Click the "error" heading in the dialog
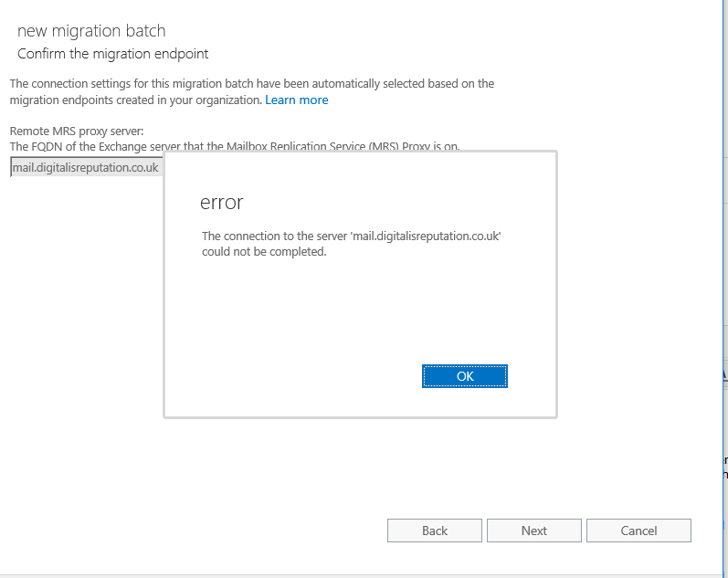Screen dimensions: 728x578 point(221,202)
